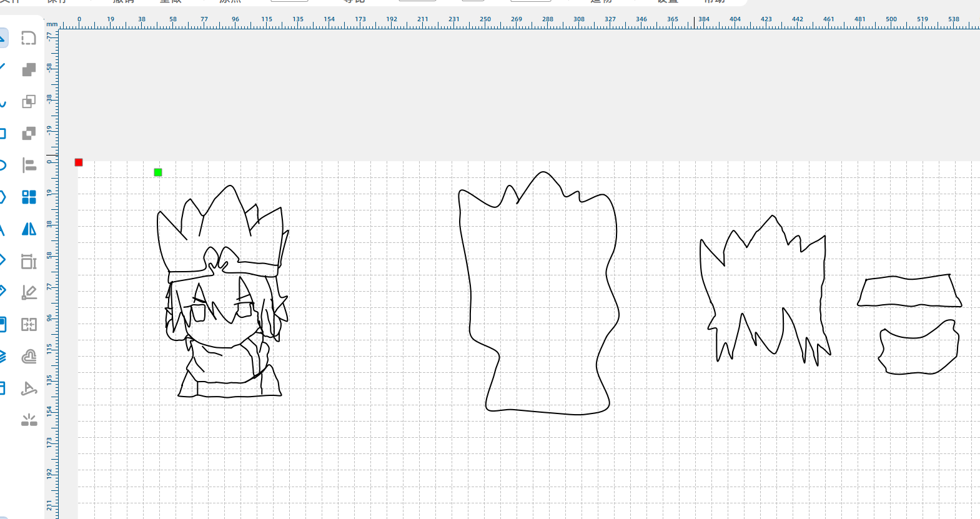Screen dimensions: 980x519
Task: Click the green marker square on canvas
Action: coord(158,172)
